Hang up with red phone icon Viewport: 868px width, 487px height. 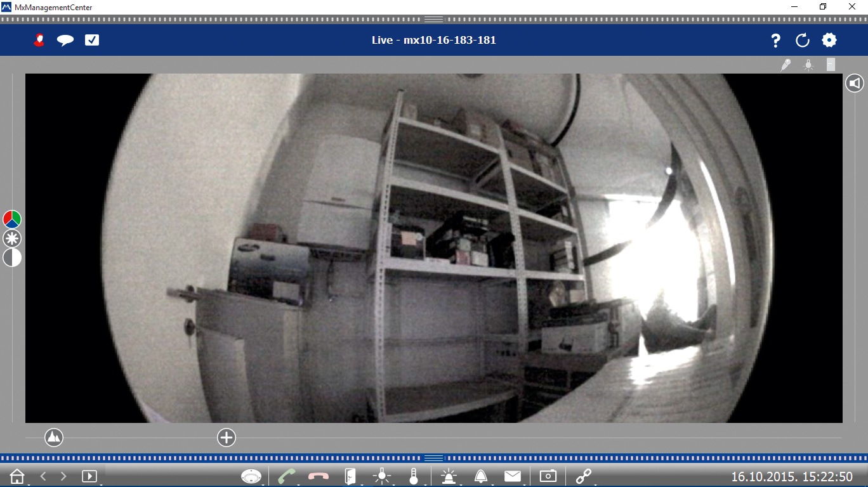coord(319,476)
